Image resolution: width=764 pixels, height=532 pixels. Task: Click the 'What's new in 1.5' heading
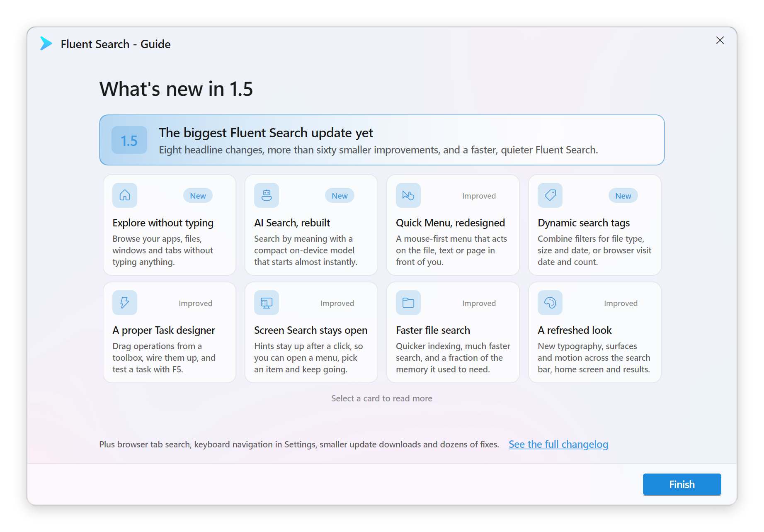point(176,89)
